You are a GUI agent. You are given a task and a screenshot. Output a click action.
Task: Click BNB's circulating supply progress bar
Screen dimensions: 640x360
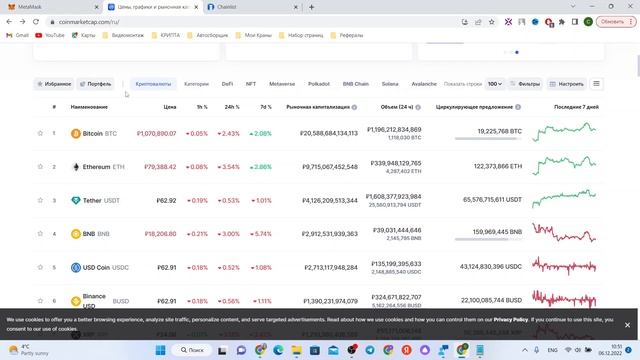pos(488,239)
